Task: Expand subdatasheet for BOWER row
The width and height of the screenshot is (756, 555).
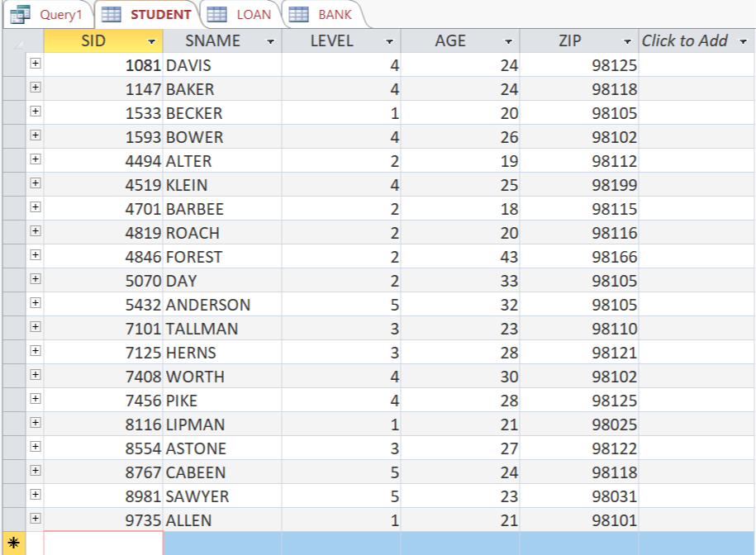Action: pos(36,135)
